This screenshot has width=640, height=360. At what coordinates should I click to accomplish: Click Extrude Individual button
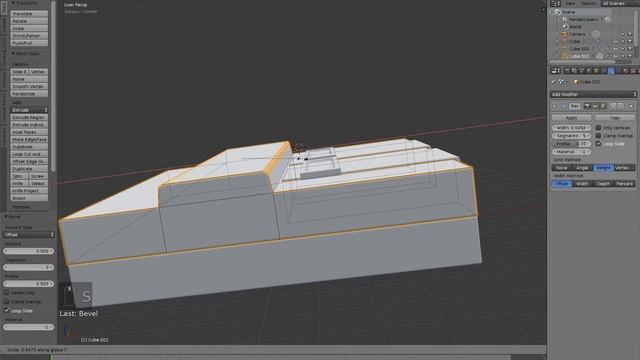(x=29, y=124)
